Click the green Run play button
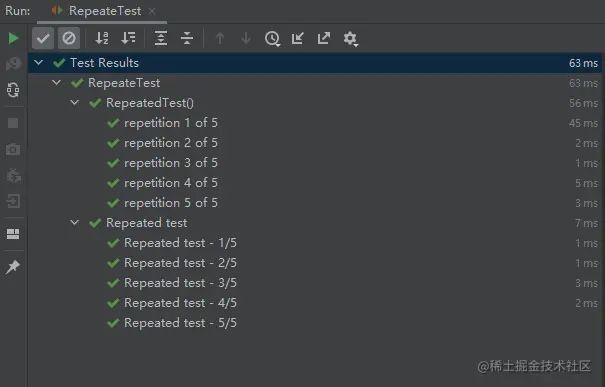 [13, 38]
